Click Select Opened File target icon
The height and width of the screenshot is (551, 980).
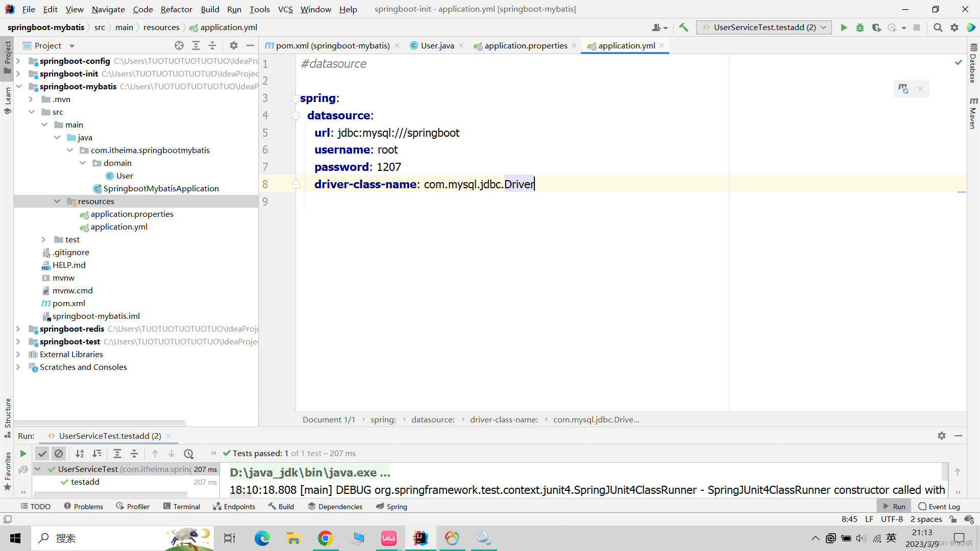pyautogui.click(x=179, y=45)
